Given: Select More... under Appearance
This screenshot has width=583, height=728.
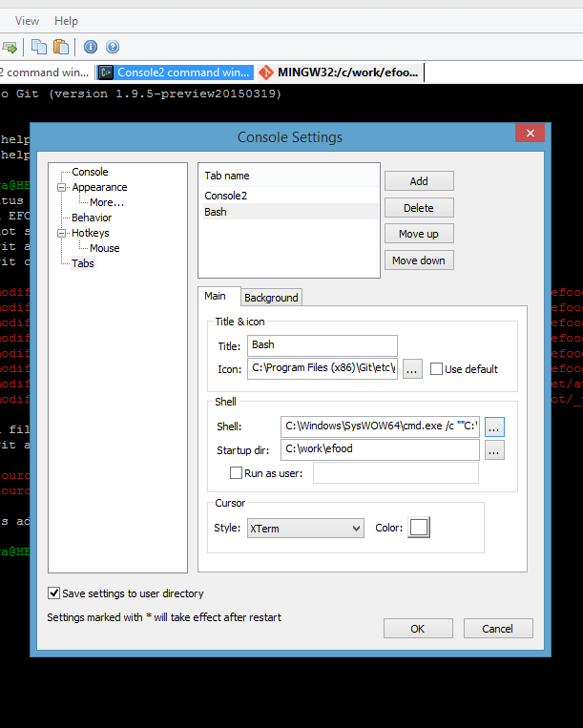Looking at the screenshot, I should (x=107, y=202).
